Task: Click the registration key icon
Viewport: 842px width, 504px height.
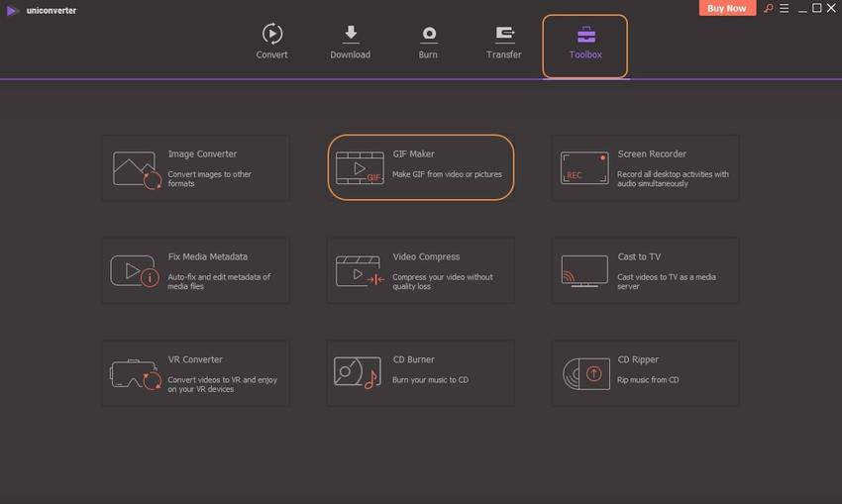Action: [768, 9]
